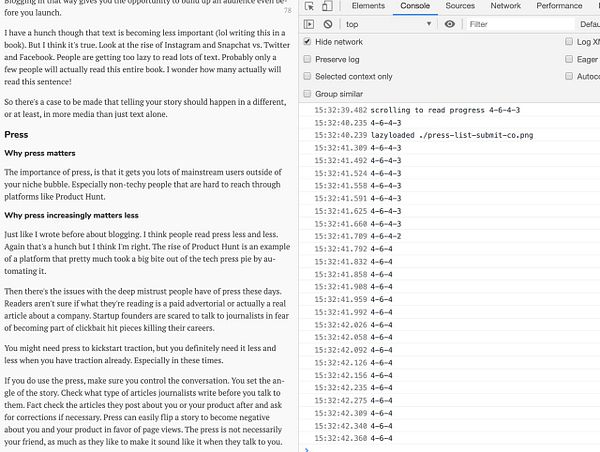Screen dimensions: 600x452
Task: Click paragraph starting 'I have a hunch though'
Action: tap(147, 57)
